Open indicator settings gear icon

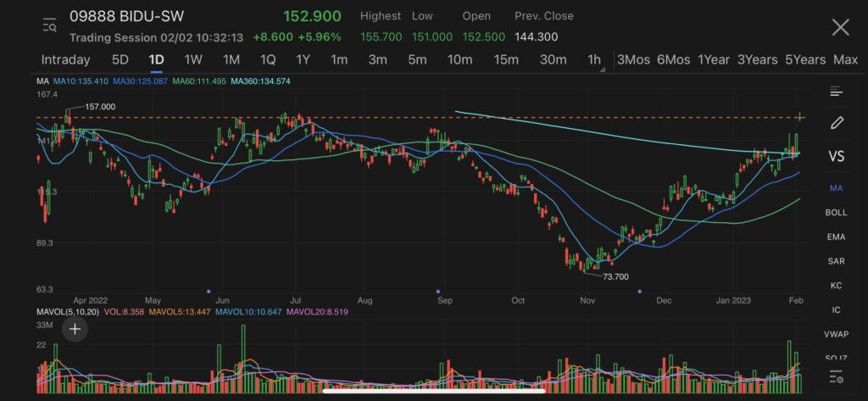(837, 376)
